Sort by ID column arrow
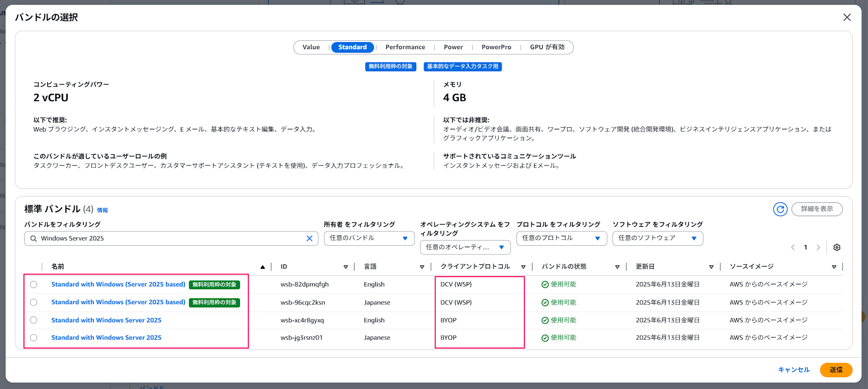Viewport: 868px width, 389px height. [x=346, y=267]
